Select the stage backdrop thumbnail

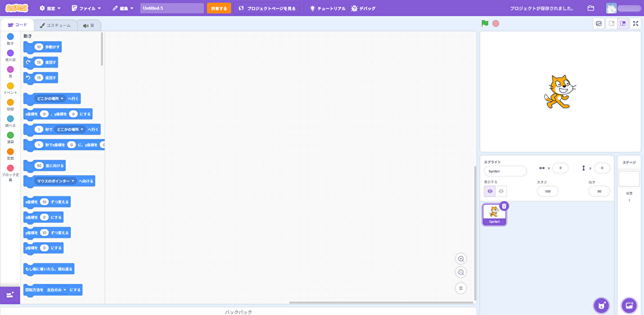point(629,179)
